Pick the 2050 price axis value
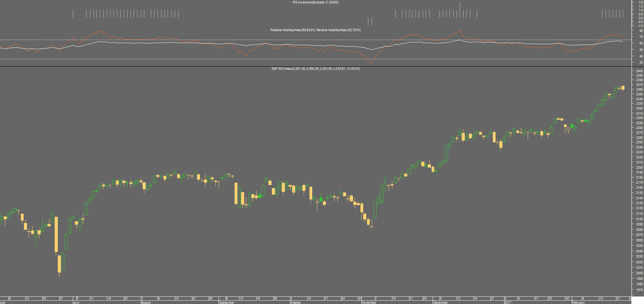The width and height of the screenshot is (644, 304). [x=639, y=246]
